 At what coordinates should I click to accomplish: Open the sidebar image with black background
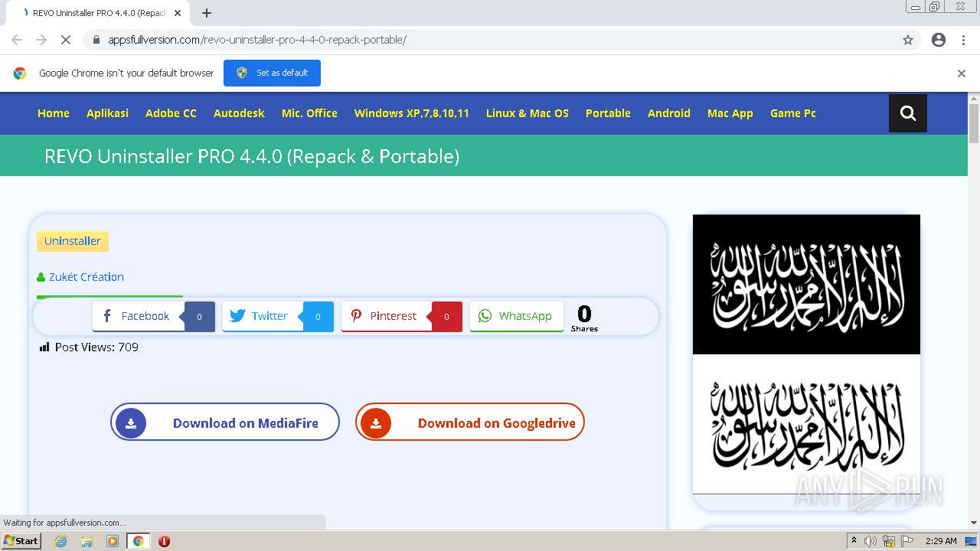click(806, 285)
